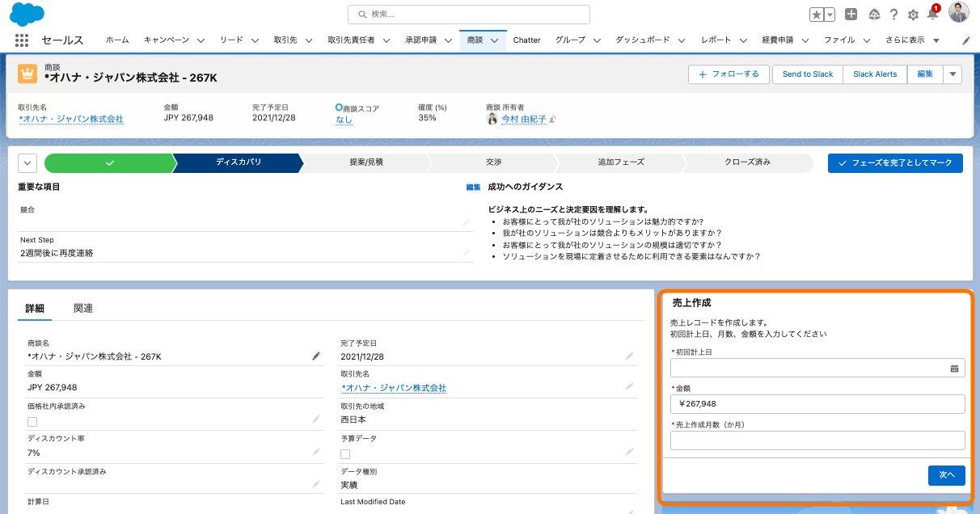Viewport: 980px width, 514px height.
Task: Open calendar picker for 初回計上日
Action: click(x=954, y=369)
